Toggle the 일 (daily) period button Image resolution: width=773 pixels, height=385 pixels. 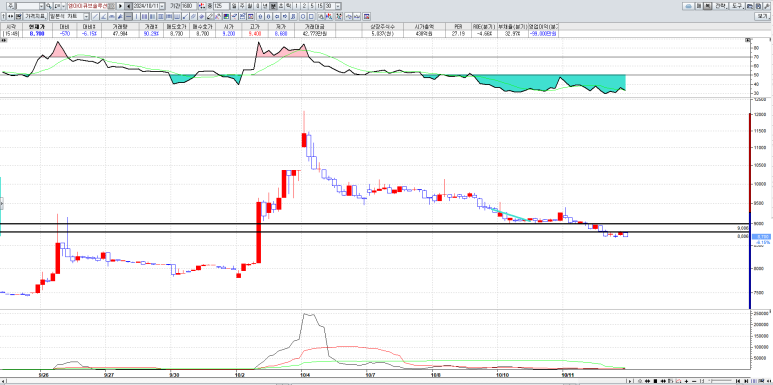point(234,6)
